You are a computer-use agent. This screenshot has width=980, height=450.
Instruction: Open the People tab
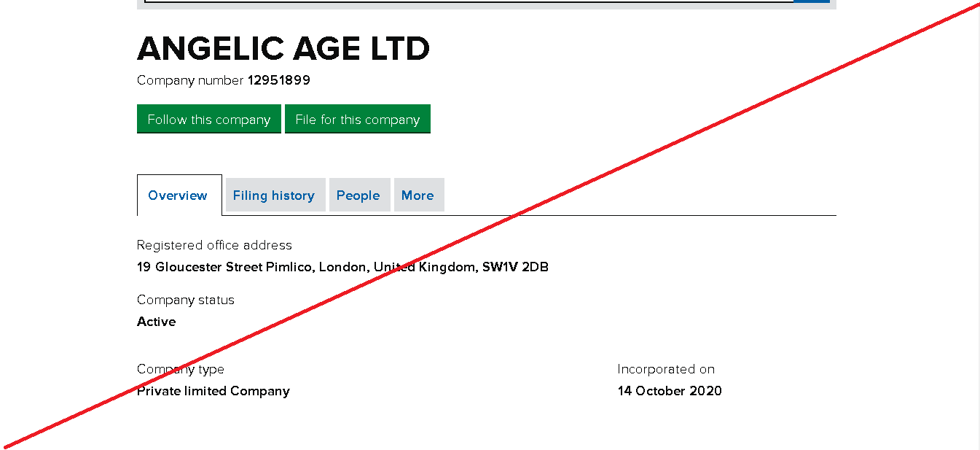point(358,195)
